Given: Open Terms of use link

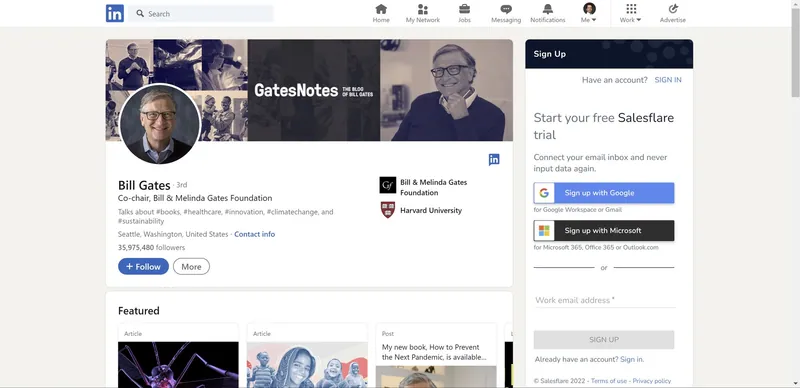Looking at the screenshot, I should pyautogui.click(x=609, y=381).
